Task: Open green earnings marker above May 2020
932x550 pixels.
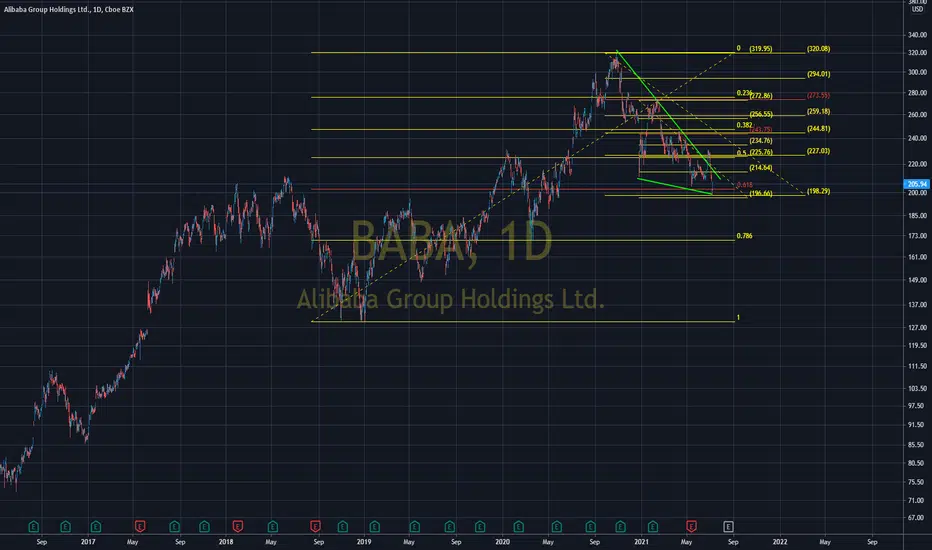Action: [x=557, y=526]
